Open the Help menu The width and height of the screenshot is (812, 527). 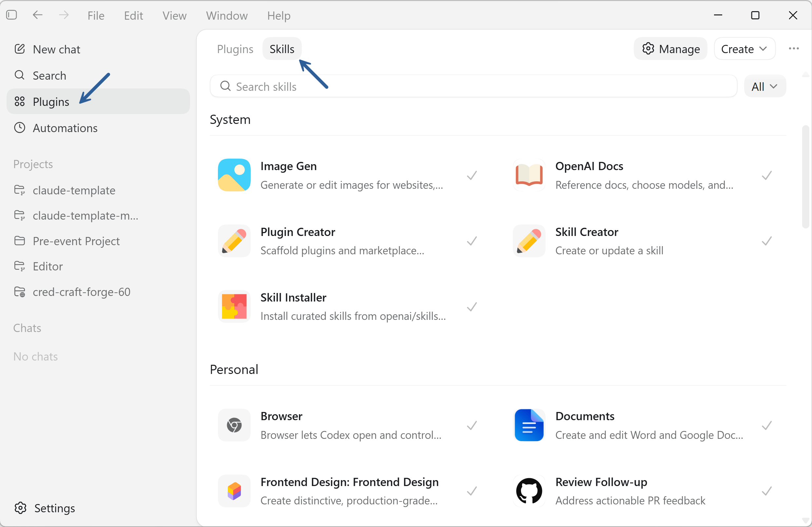point(279,15)
